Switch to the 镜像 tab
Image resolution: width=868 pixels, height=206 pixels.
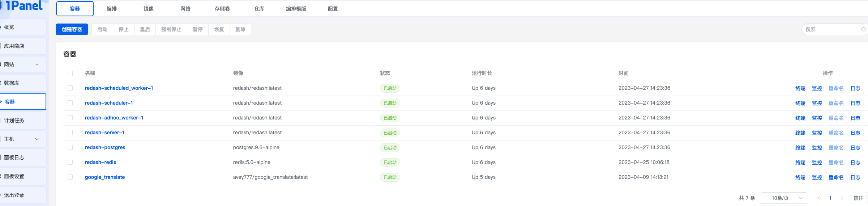click(x=149, y=9)
